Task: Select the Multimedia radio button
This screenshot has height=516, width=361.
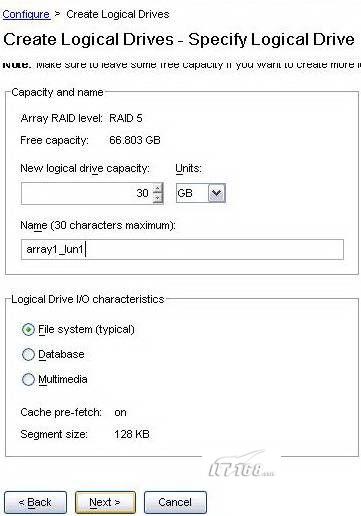Action: pos(28,379)
